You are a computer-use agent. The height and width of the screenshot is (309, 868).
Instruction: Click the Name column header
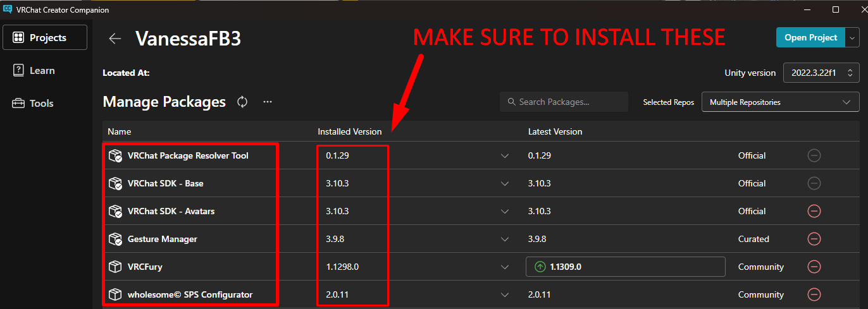(x=119, y=131)
